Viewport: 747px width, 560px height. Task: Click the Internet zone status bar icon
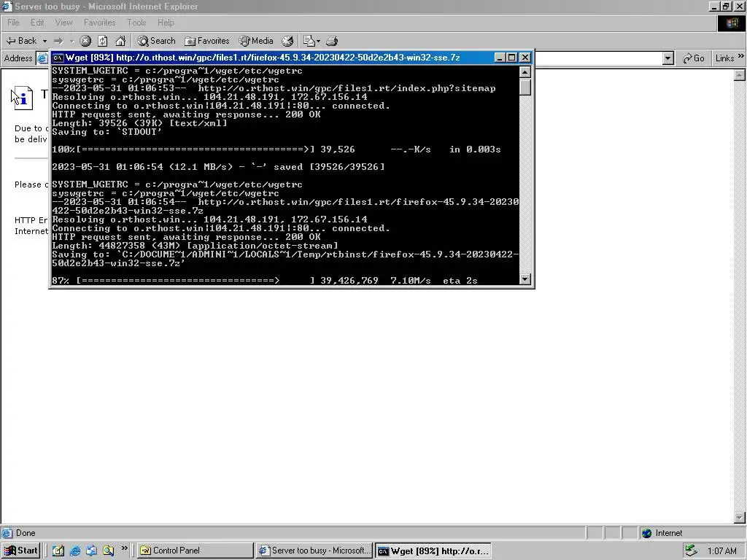646,533
